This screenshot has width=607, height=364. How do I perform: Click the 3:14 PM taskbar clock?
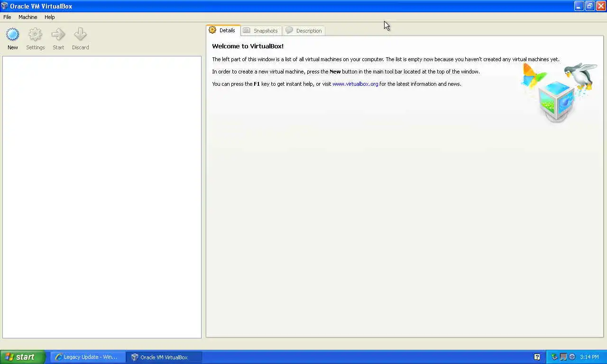[589, 357]
